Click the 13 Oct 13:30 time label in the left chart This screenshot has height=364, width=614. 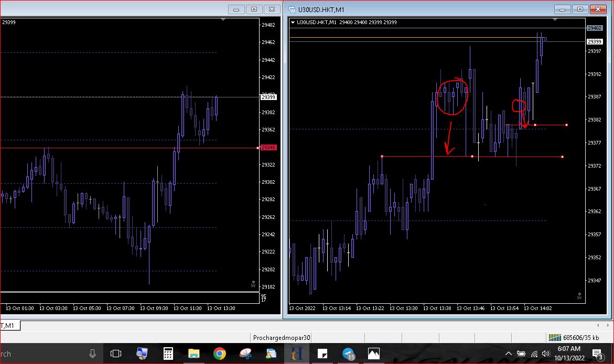coord(221,308)
